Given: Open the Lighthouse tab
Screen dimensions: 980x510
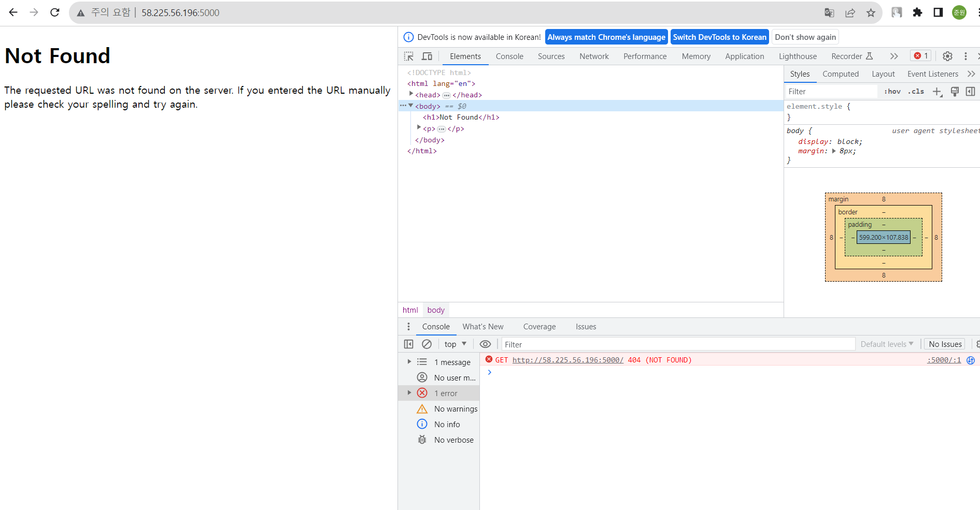Looking at the screenshot, I should coord(798,56).
